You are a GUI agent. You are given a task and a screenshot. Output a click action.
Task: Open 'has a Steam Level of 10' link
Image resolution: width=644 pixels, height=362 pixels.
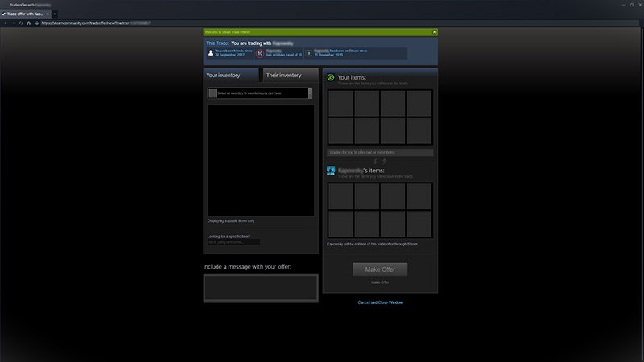point(284,53)
